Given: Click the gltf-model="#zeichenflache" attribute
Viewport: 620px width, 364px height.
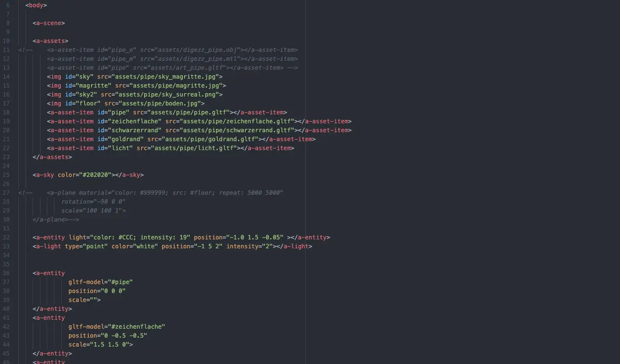Looking at the screenshot, I should coord(117,327).
